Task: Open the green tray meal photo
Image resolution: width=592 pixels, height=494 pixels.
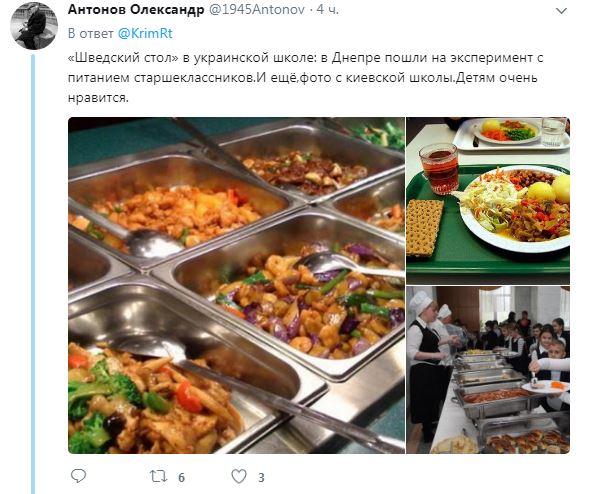Action: point(488,201)
